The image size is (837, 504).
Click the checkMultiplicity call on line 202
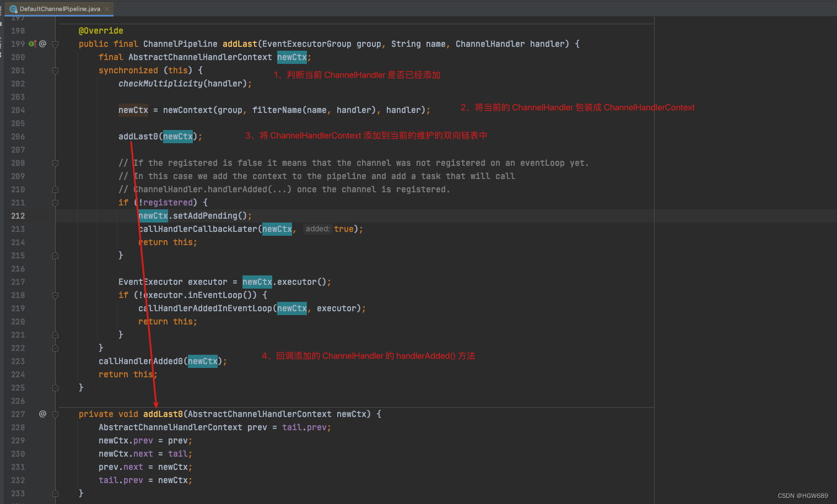tap(160, 84)
